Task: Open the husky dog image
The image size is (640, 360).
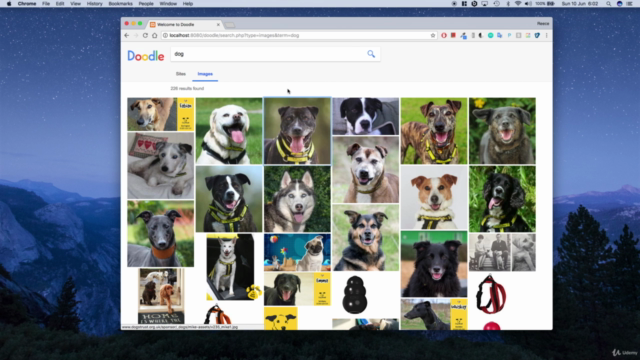Action: 297,199
